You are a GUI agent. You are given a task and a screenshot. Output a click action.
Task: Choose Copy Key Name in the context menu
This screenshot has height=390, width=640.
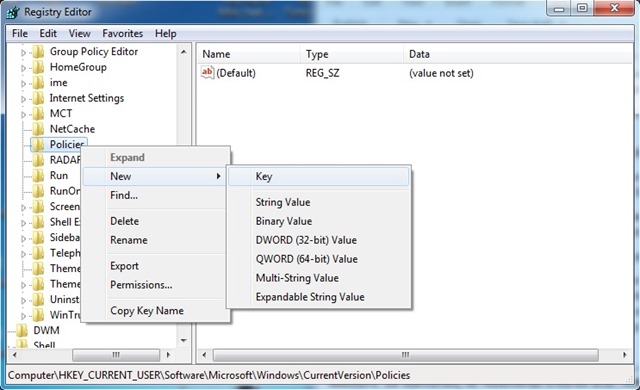click(154, 311)
